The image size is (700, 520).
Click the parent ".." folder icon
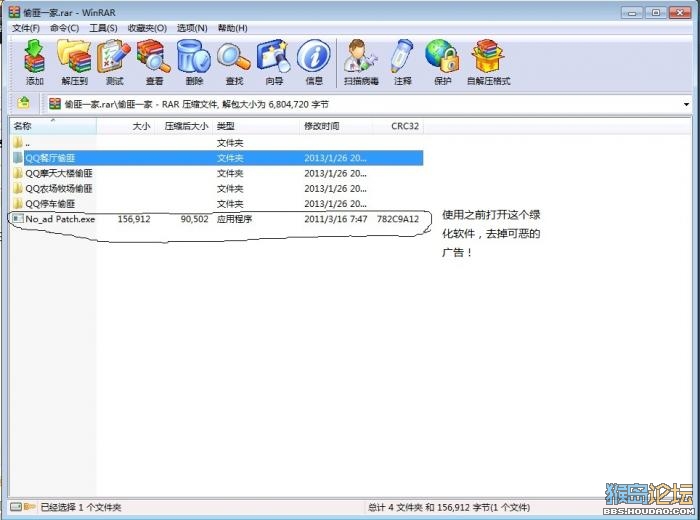[x=18, y=143]
